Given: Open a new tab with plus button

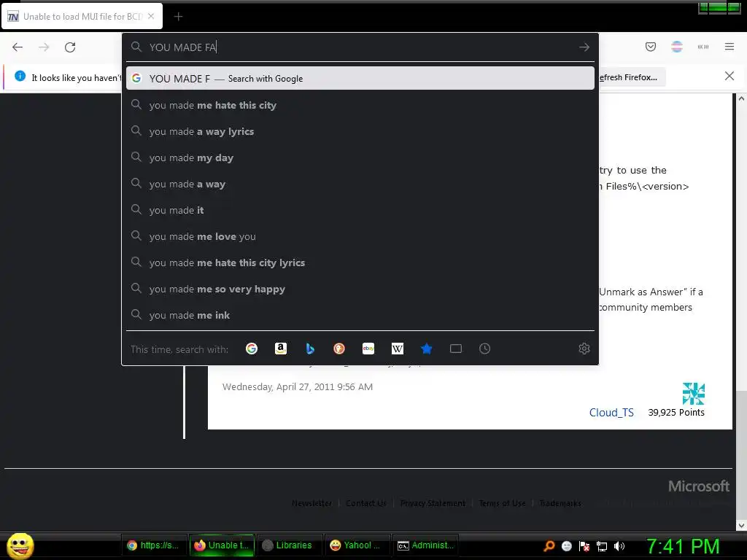Looking at the screenshot, I should pos(178,17).
